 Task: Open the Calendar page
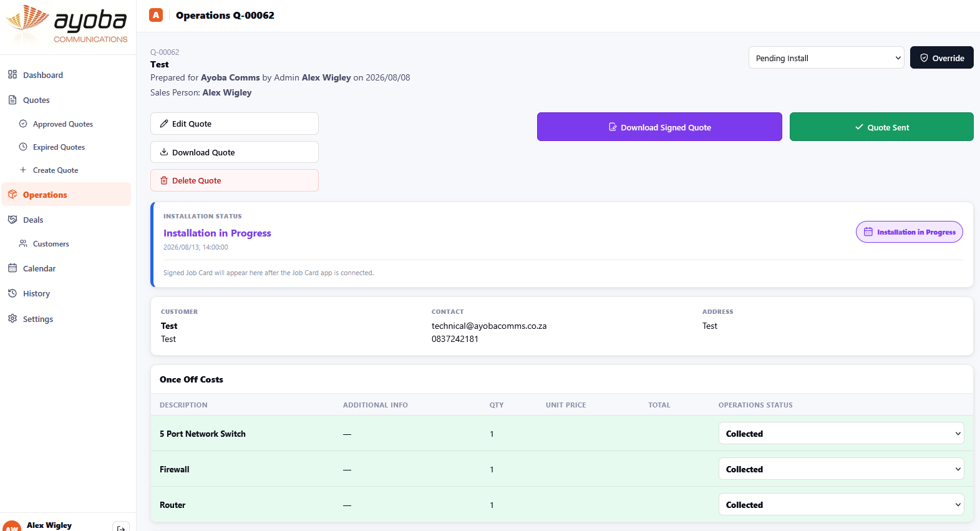point(67,268)
